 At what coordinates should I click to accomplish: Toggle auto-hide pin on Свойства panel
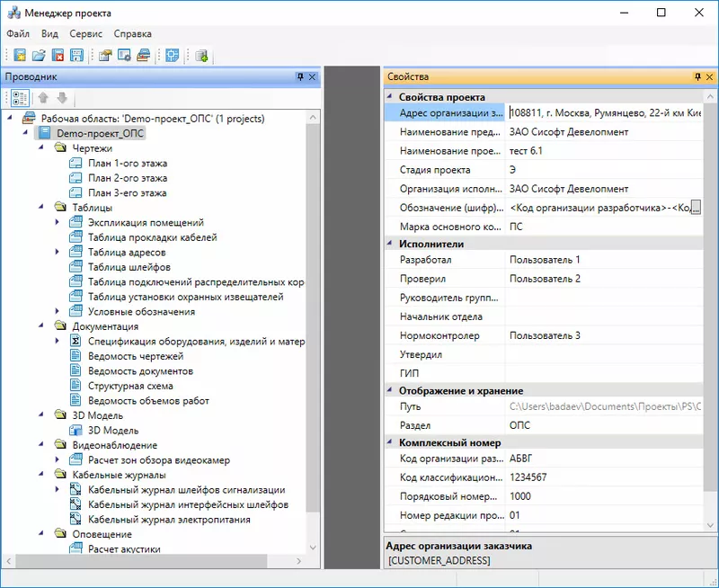point(697,77)
